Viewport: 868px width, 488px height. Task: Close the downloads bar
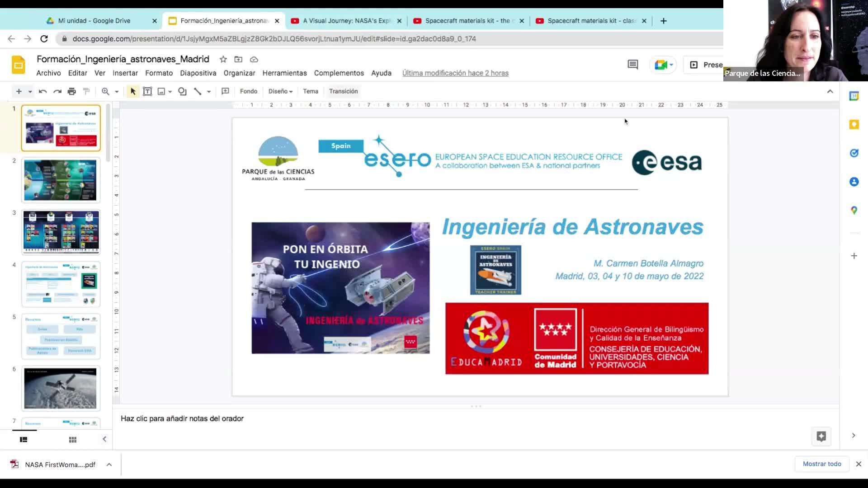tap(859, 464)
